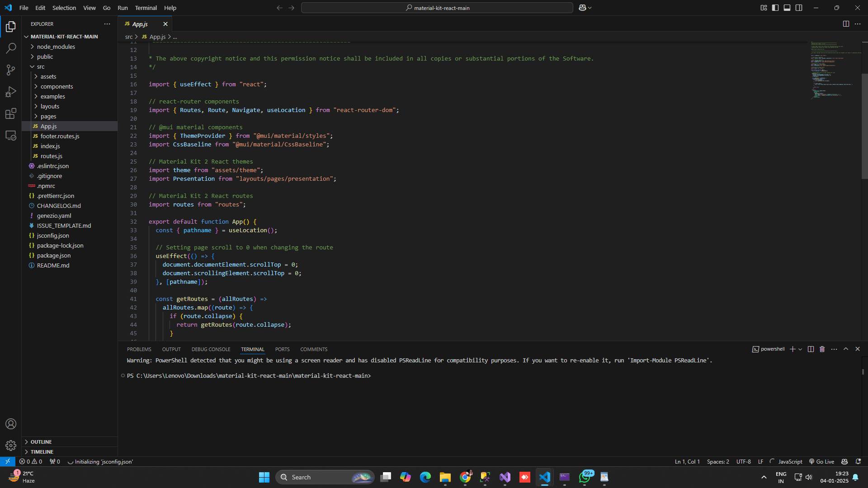Screen dimensions: 868x488
Task: Open the Remote Explorer icon
Action: pos(11,135)
